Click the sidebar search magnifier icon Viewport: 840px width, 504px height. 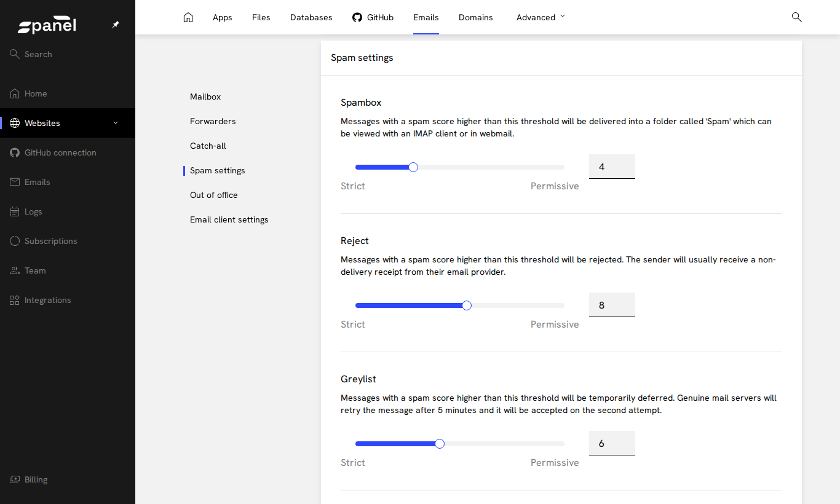pyautogui.click(x=15, y=54)
